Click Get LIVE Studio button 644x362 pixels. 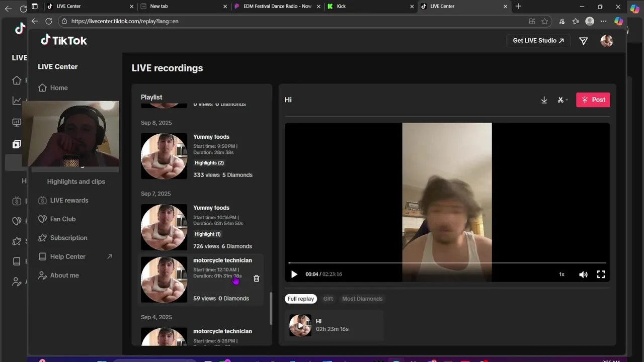tap(538, 41)
